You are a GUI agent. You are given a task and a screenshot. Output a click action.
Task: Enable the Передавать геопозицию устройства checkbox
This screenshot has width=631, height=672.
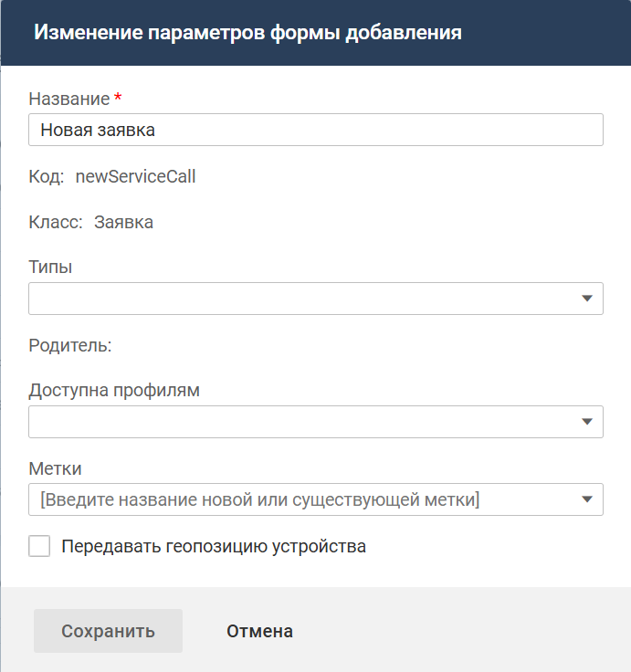40,547
